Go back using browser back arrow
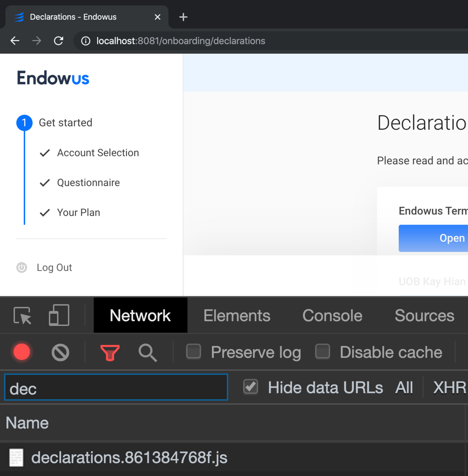The height and width of the screenshot is (476, 468). click(x=15, y=41)
